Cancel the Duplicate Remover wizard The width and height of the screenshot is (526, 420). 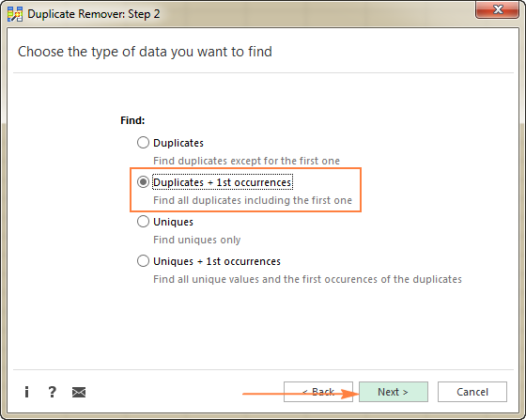[x=472, y=392]
